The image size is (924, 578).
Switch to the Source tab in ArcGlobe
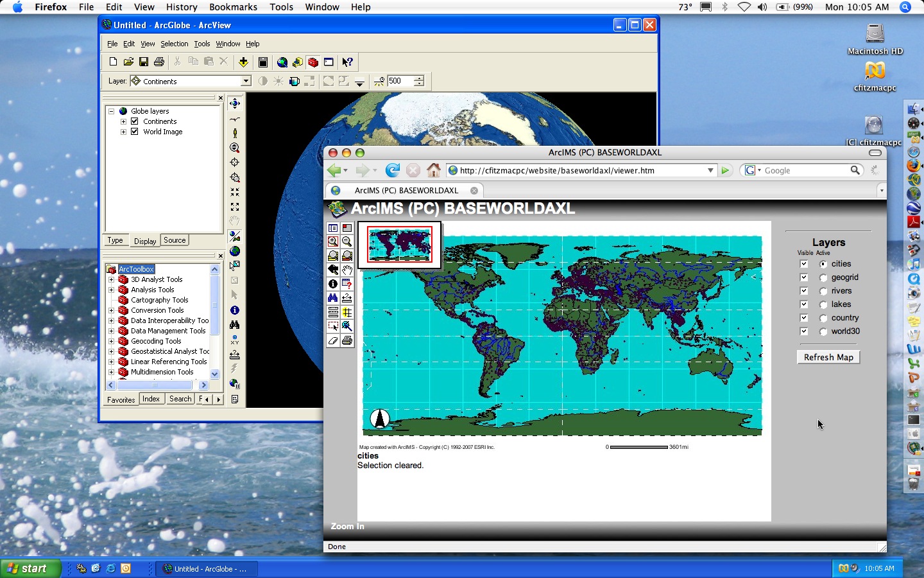(x=175, y=240)
